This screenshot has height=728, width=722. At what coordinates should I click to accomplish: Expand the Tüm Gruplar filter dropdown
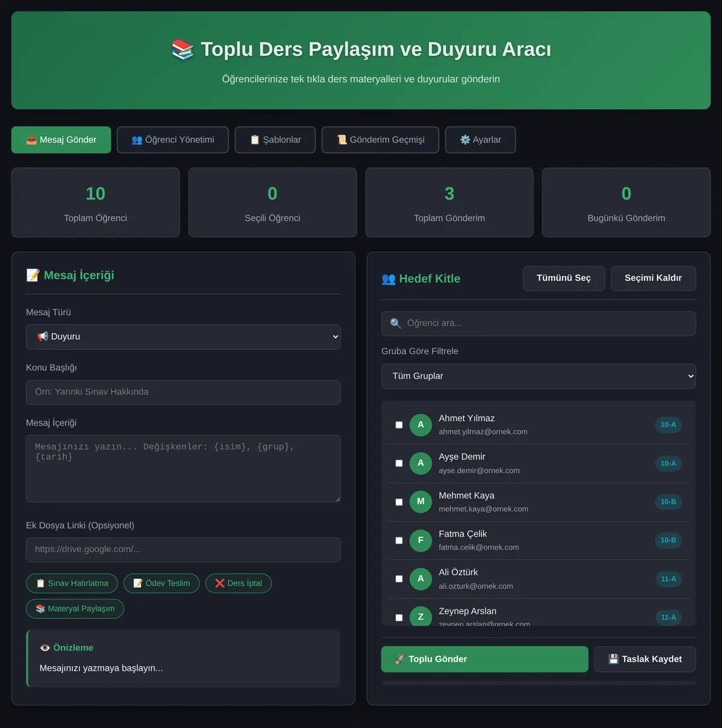(x=538, y=376)
